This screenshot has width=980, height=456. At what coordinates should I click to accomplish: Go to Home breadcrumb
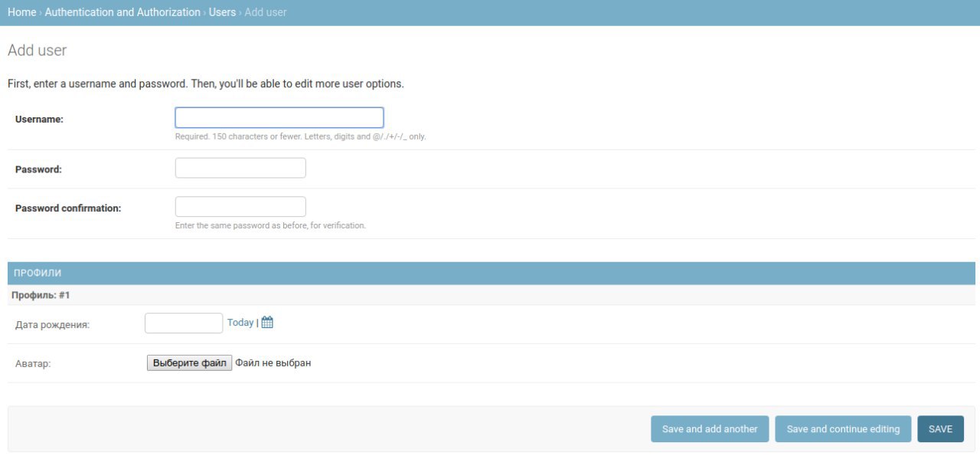point(21,12)
